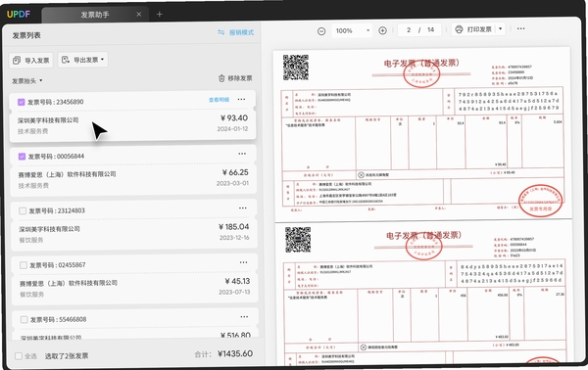This screenshot has height=370, width=588.
Task: Open the 导出发票 dropdown
Action: [83, 60]
